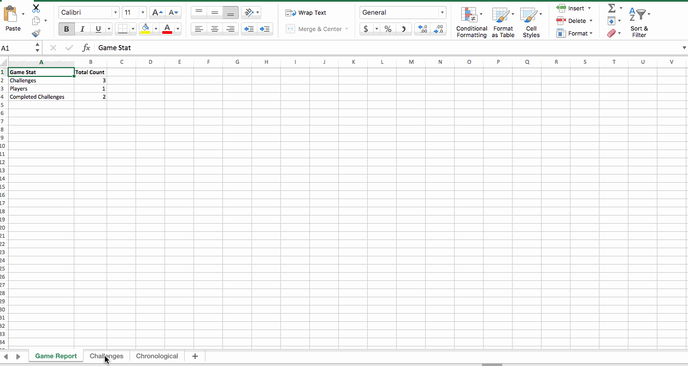Click the Increase Indent icon
The width and height of the screenshot is (688, 366).
coord(265,29)
